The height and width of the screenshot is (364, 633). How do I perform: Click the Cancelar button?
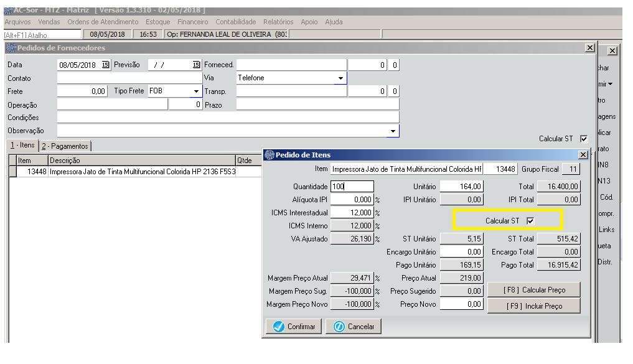pos(354,327)
